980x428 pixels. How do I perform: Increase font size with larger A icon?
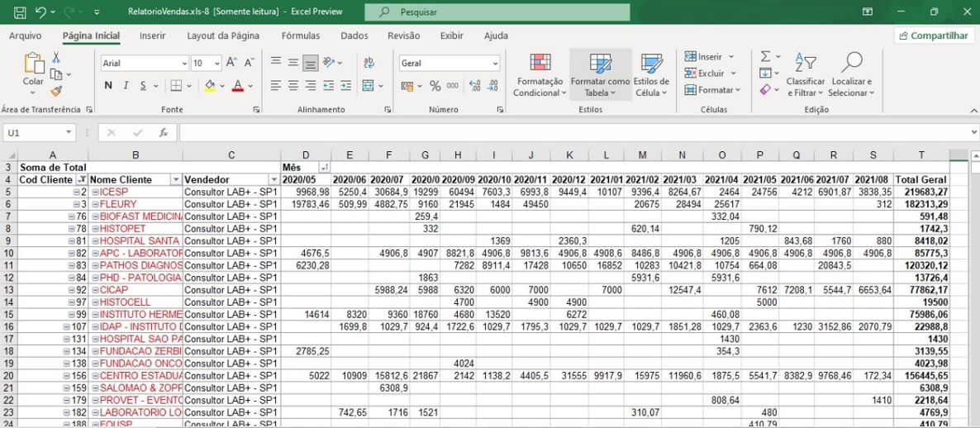pos(231,64)
